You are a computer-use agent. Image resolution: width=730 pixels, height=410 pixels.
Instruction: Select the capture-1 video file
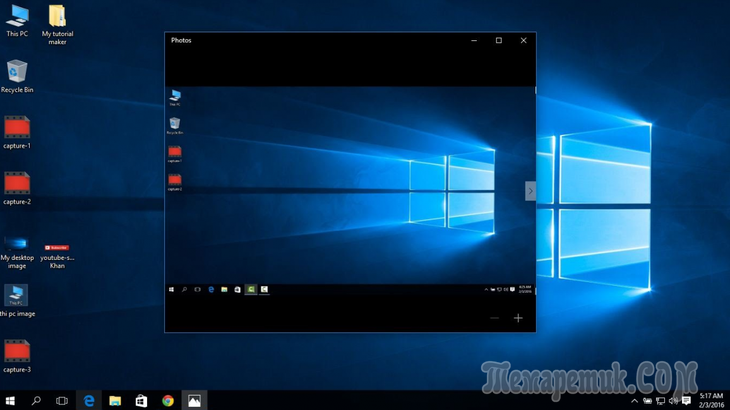click(17, 133)
